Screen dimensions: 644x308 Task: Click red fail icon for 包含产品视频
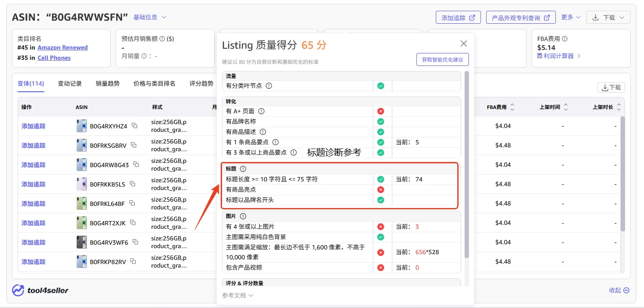pos(380,268)
